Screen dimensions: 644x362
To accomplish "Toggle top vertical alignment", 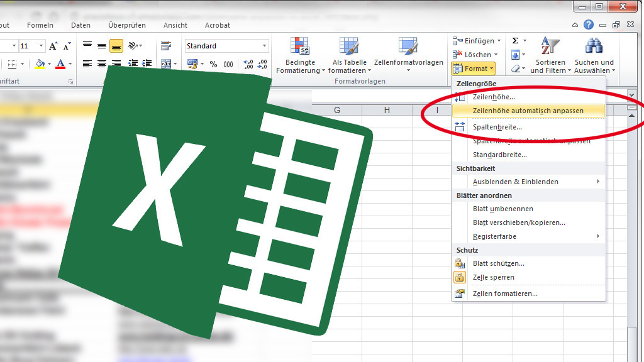I will [x=87, y=45].
